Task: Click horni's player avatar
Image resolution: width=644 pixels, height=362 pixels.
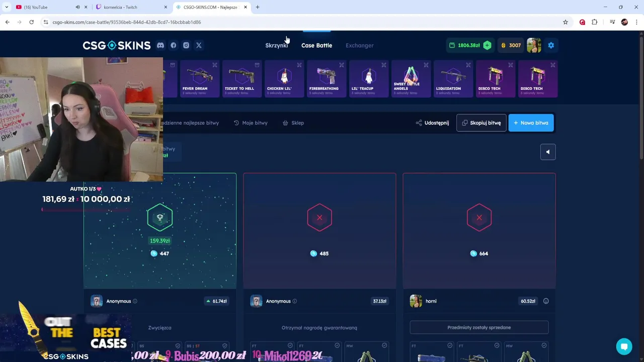Action: click(x=416, y=301)
